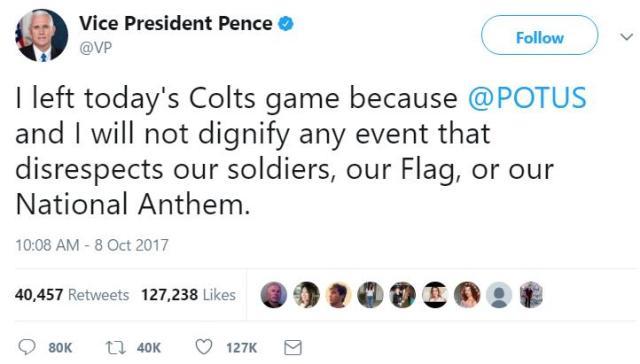This screenshot has width=640, height=364.
Task: Click the reply speech bubble icon
Action: point(27,347)
